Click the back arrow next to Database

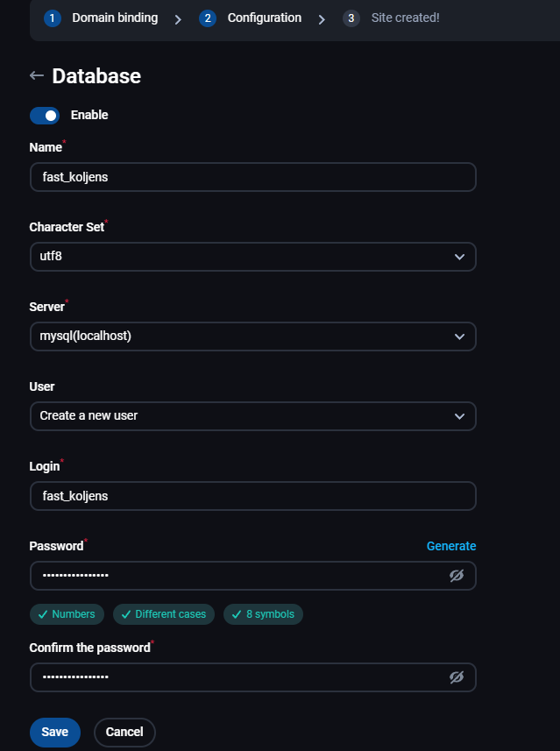[x=37, y=75]
